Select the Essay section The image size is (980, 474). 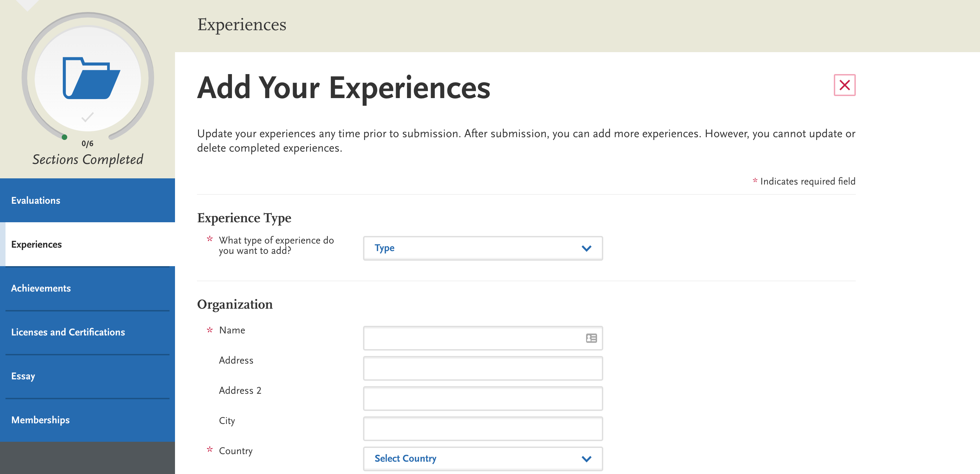tap(23, 376)
